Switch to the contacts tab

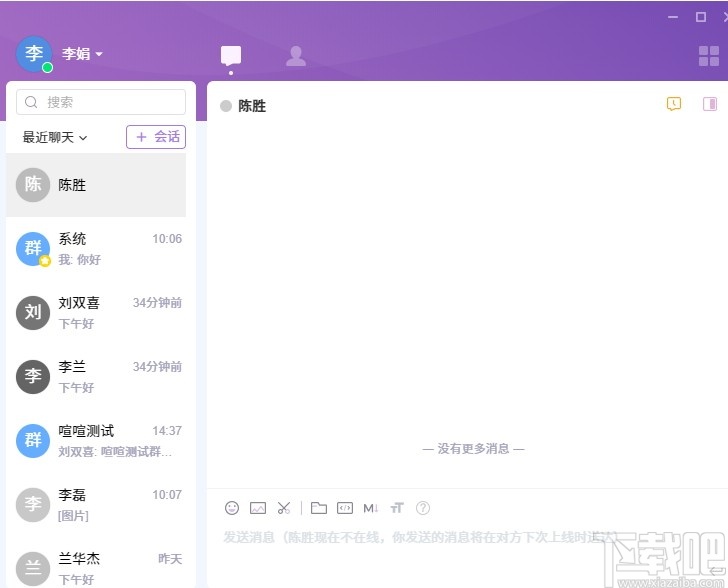click(296, 56)
